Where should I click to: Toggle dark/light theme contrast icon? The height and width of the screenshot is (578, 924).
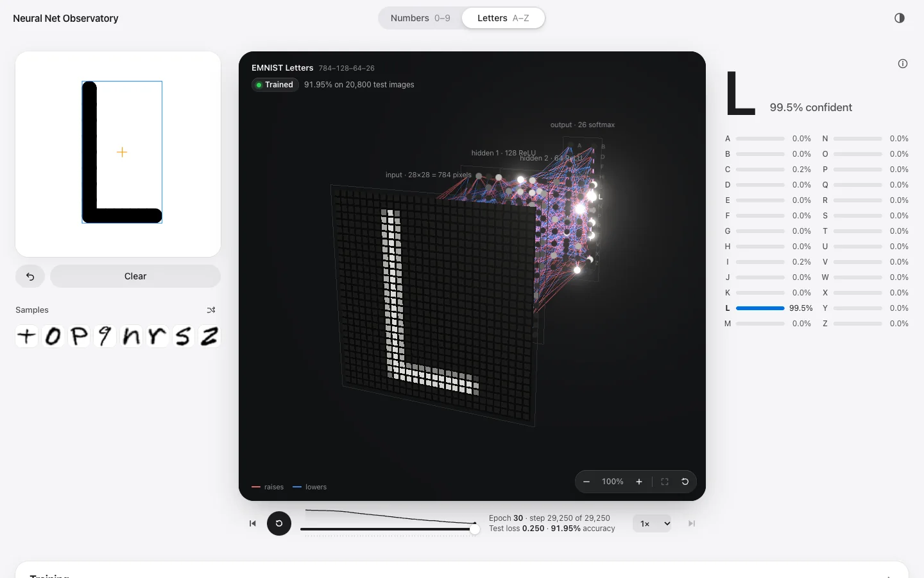pos(900,18)
